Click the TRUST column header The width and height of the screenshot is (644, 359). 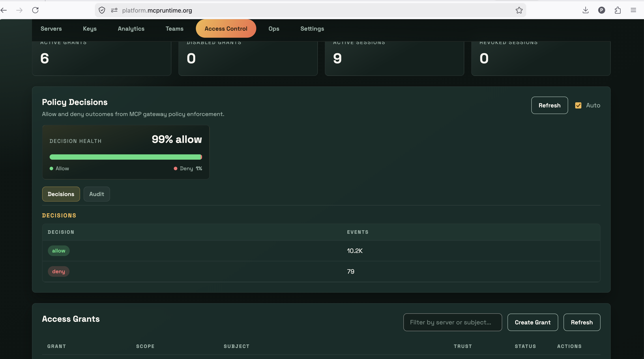[x=463, y=346]
